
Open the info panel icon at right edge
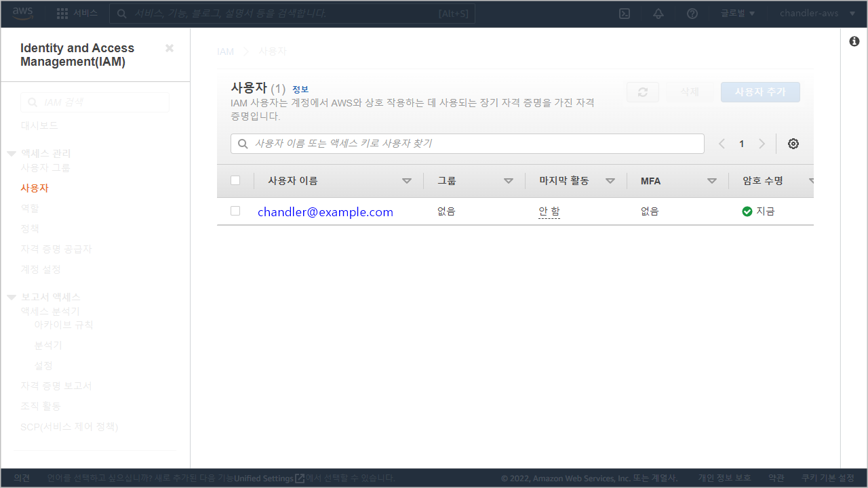854,41
